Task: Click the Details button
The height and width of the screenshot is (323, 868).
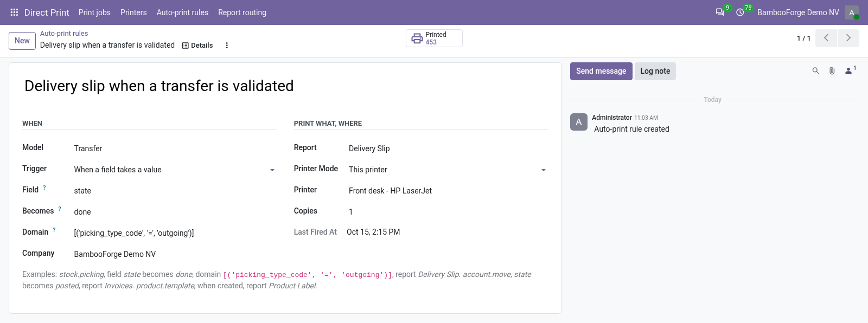Action: [197, 46]
